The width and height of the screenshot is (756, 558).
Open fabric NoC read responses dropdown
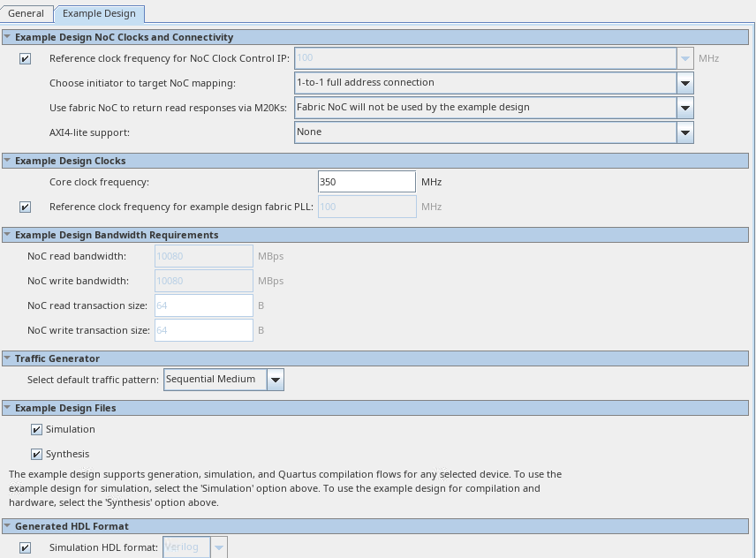[684, 108]
